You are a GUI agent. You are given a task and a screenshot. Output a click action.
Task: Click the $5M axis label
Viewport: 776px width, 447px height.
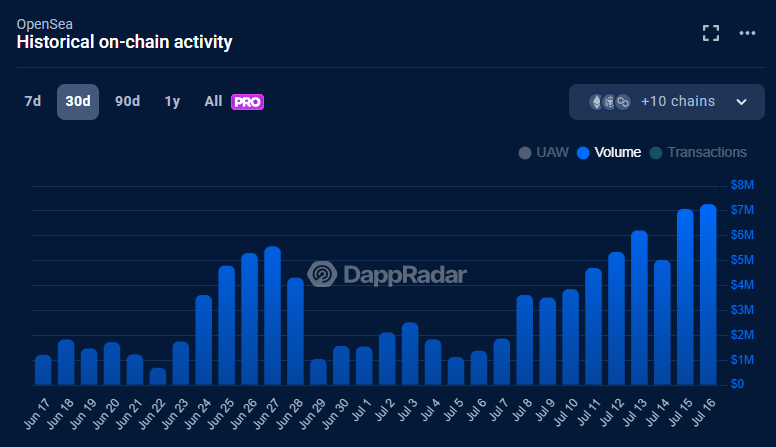742,260
